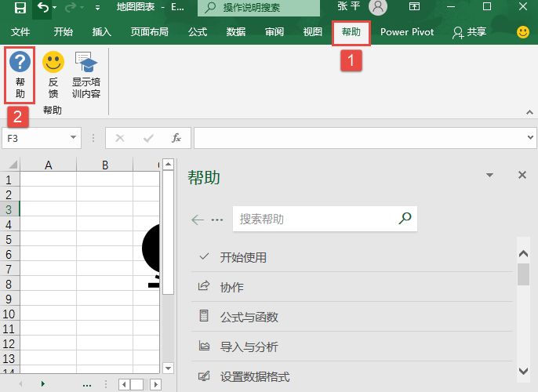Viewport: 538px width, 392px height.
Task: Open the Name Box dropdown arrow
Action: click(x=73, y=137)
